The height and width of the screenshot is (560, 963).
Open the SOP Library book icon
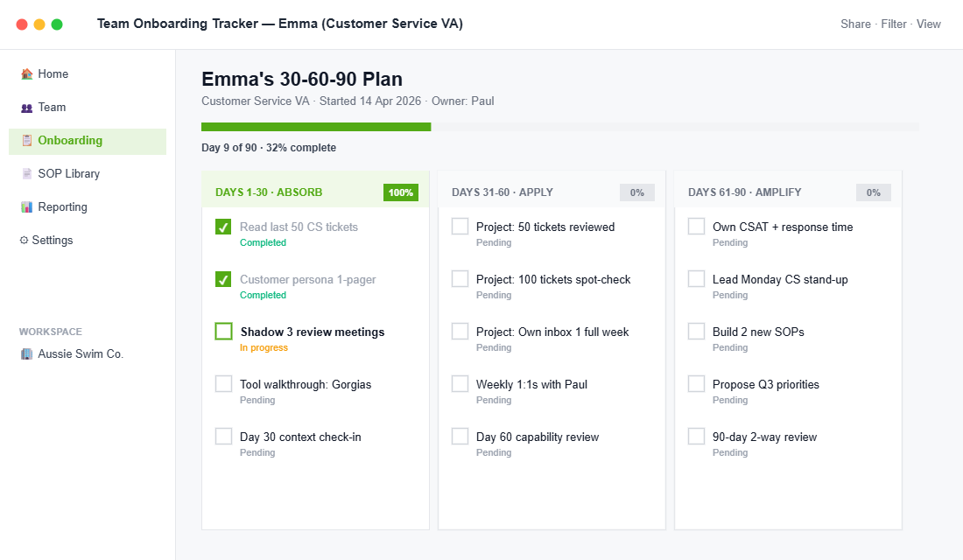click(26, 173)
